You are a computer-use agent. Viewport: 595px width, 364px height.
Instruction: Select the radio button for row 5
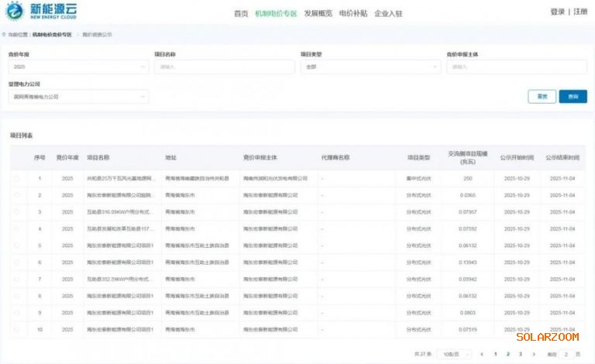pos(17,246)
